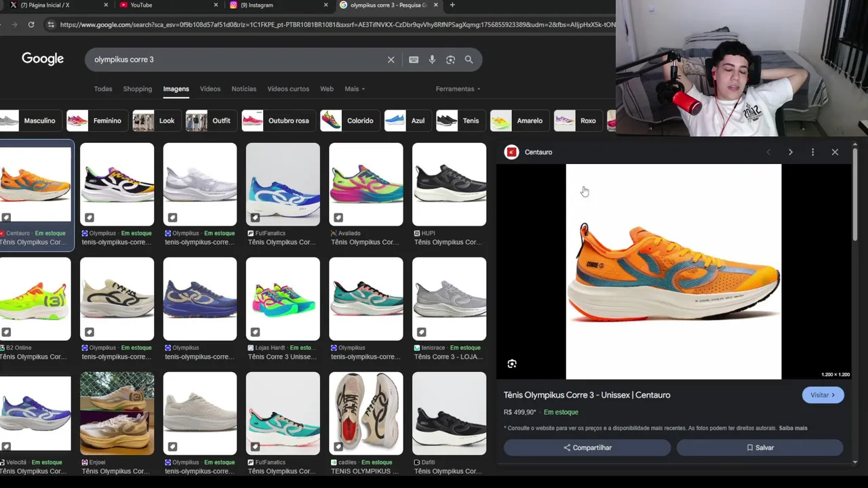Apply the Amarelo filter chip
868x488 pixels.
(518, 121)
